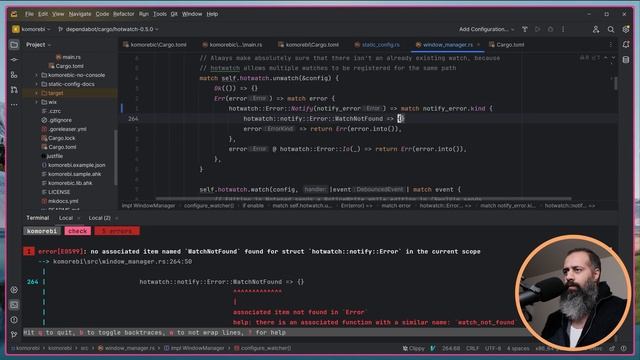640x360 pixels.
Task: Click the Project tree scrollbar
Action: 116,157
